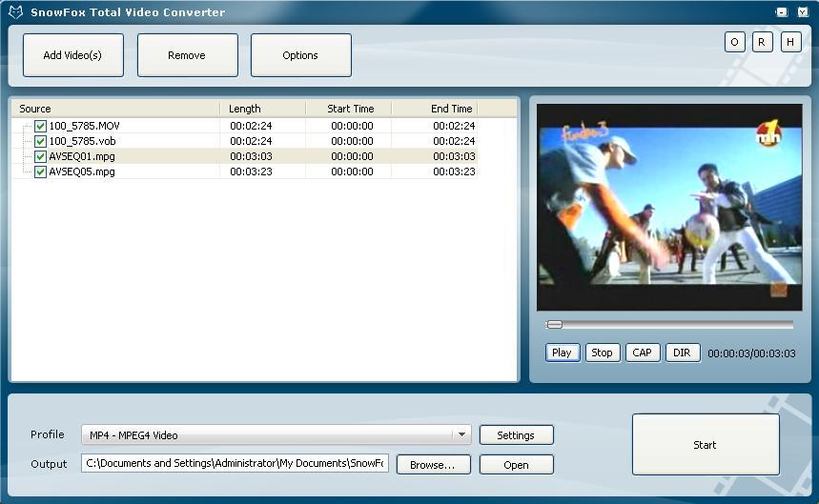Click the O button at top right
Viewport: 819px width, 504px height.
pyautogui.click(x=734, y=42)
